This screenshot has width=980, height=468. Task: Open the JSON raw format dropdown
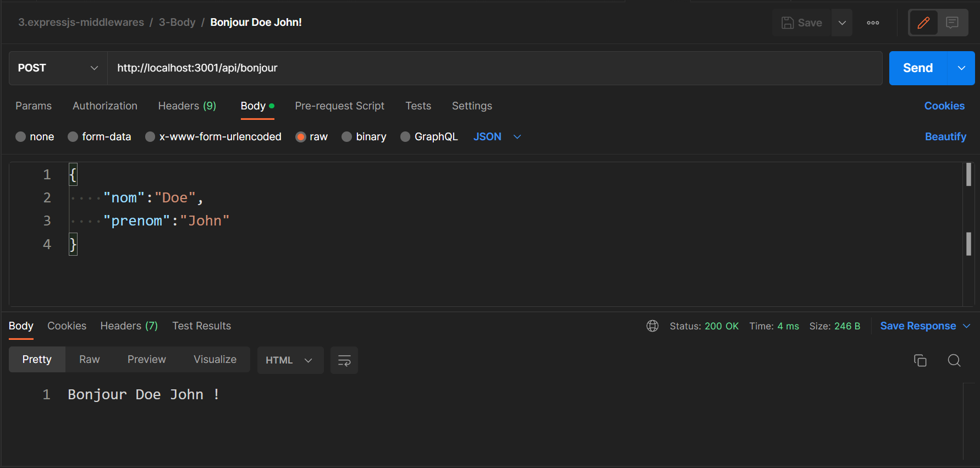coord(497,136)
